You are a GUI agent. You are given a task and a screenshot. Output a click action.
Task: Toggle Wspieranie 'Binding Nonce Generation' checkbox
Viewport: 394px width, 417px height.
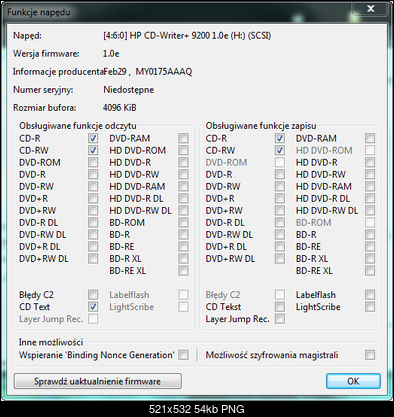click(x=183, y=355)
